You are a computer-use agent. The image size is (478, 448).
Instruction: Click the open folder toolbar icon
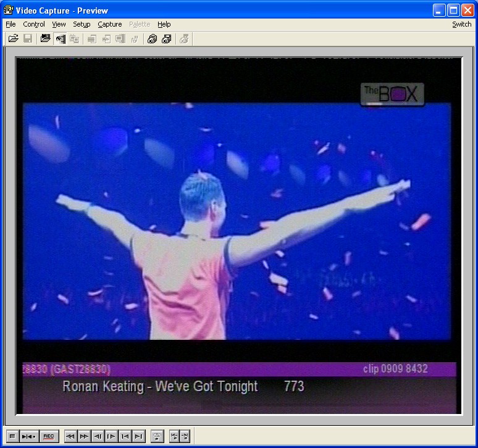click(14, 39)
